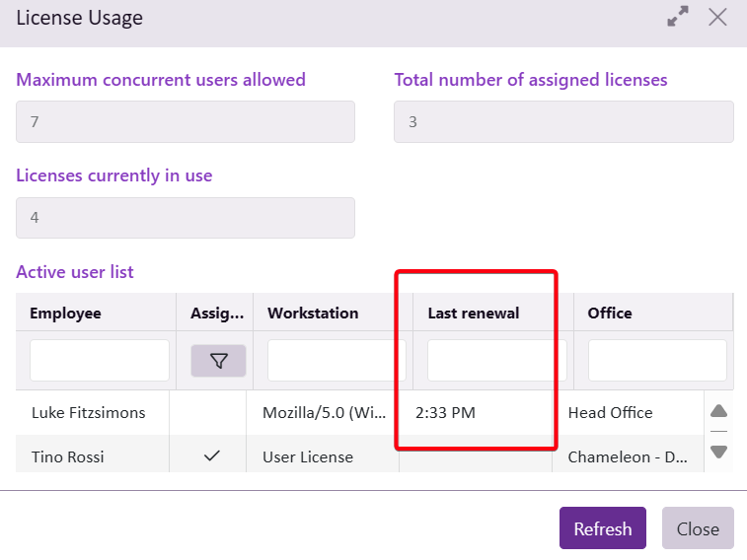Viewport: 747px width, 560px height.
Task: Click the Maximum concurrent users allowed field
Action: tap(185, 121)
